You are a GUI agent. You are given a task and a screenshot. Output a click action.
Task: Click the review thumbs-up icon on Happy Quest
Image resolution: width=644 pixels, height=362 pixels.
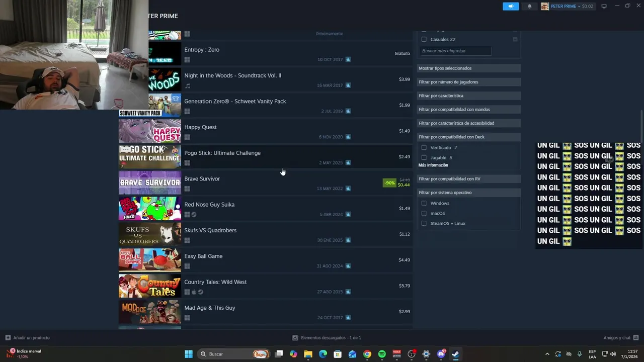click(348, 137)
